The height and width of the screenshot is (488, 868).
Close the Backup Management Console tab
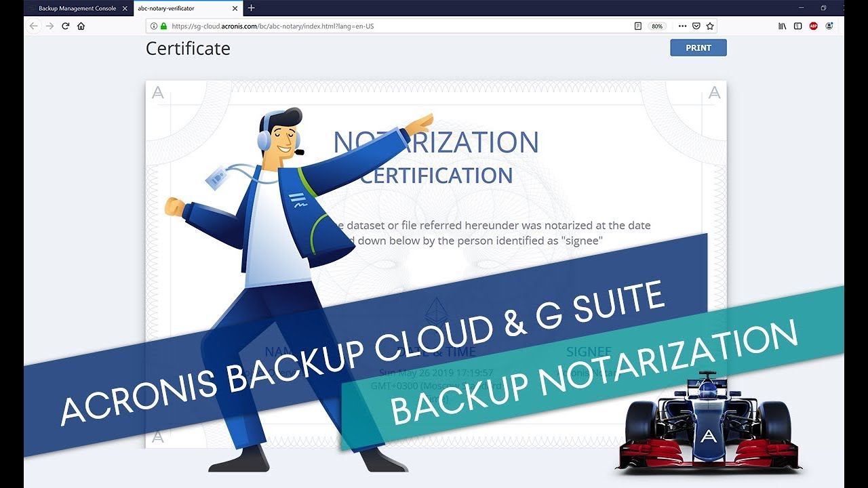point(125,8)
